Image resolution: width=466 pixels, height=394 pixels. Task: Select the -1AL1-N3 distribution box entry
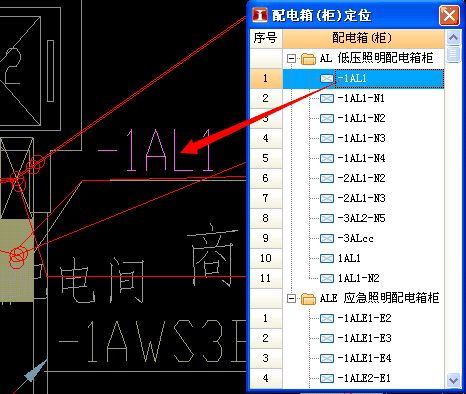pyautogui.click(x=361, y=138)
